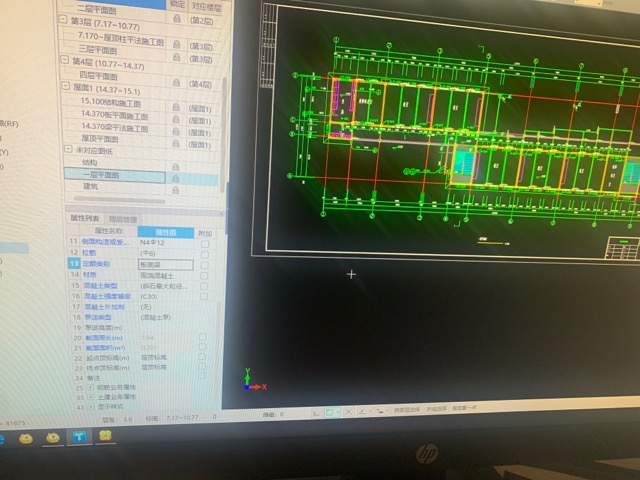The image size is (640, 480).
Task: Click the XY axis indicator in canvas
Action: tap(254, 380)
